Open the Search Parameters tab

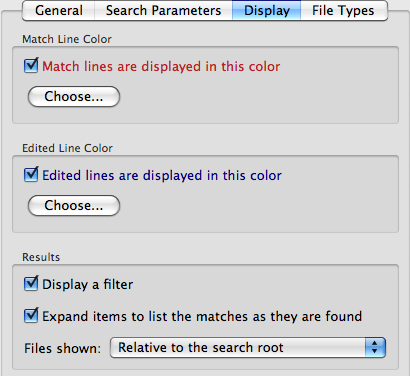click(x=163, y=10)
